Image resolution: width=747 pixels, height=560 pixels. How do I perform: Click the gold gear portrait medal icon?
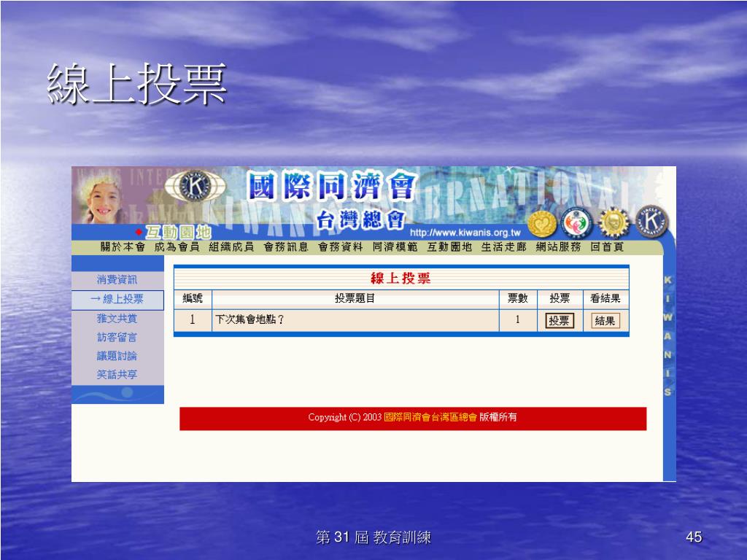614,223
